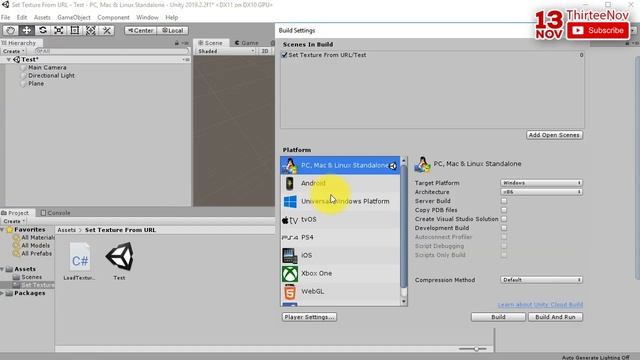Viewport: 640px width, 360px height.
Task: Click the Hierarchy search field
Action: click(112, 51)
